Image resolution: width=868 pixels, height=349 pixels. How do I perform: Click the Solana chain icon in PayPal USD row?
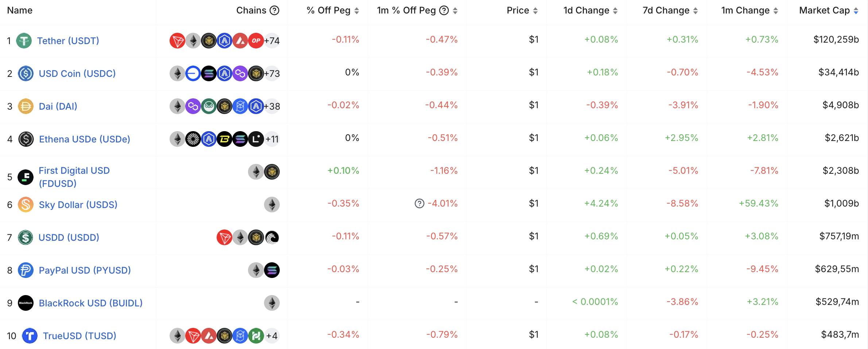point(272,270)
